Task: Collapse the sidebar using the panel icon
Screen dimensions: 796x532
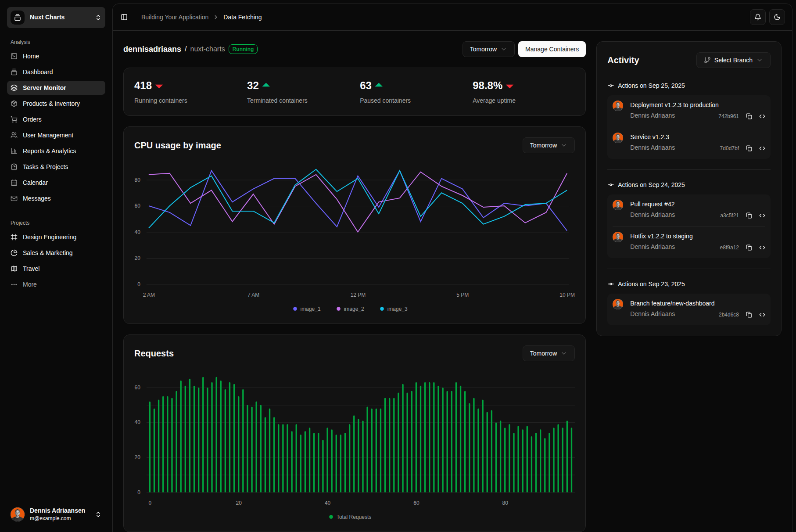Action: tap(124, 17)
